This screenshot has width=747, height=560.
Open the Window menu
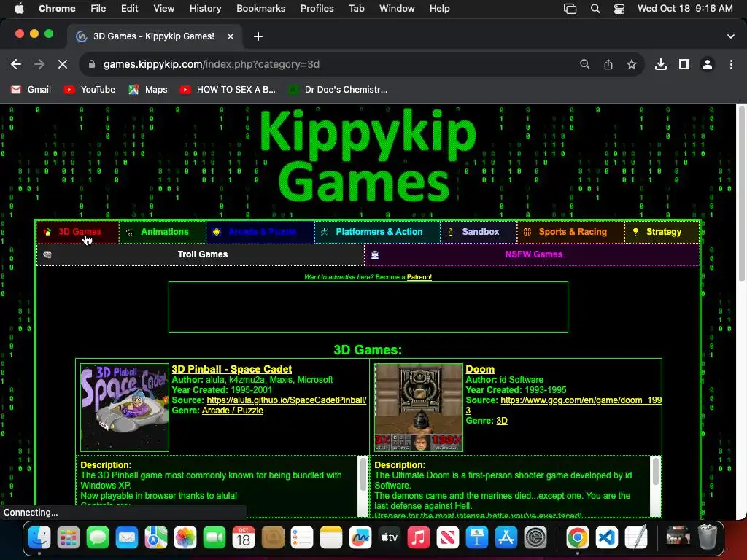click(x=397, y=9)
